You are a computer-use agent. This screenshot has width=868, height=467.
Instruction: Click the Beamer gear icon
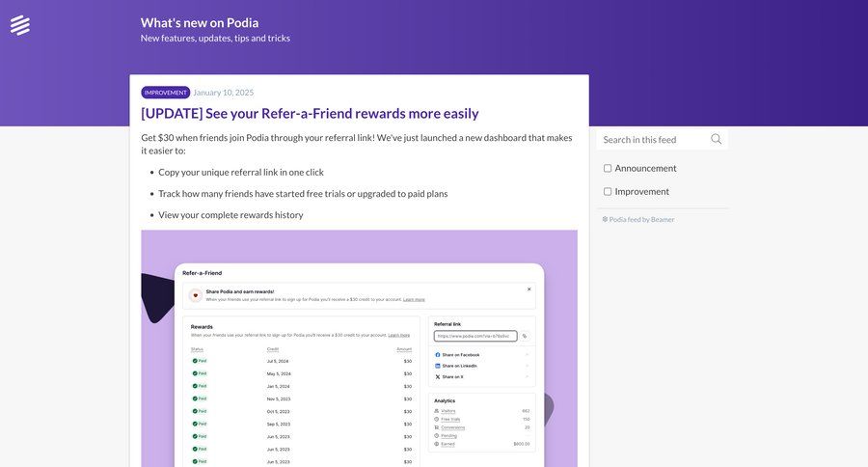(x=605, y=219)
